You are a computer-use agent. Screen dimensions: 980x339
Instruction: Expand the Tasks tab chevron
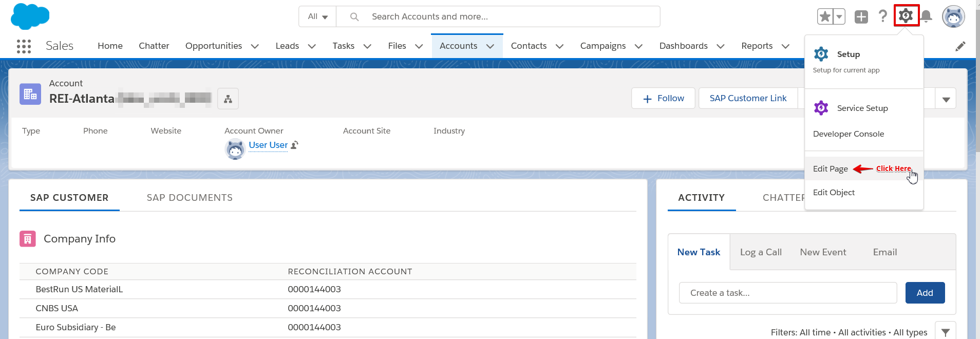pyautogui.click(x=367, y=46)
